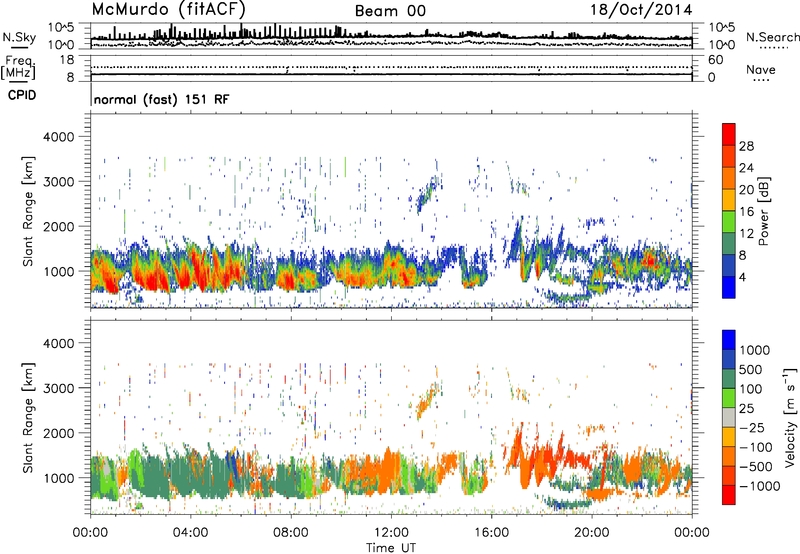This screenshot has height=554, width=800.
Task: Click the "Nave" legend label
Action: [761, 69]
